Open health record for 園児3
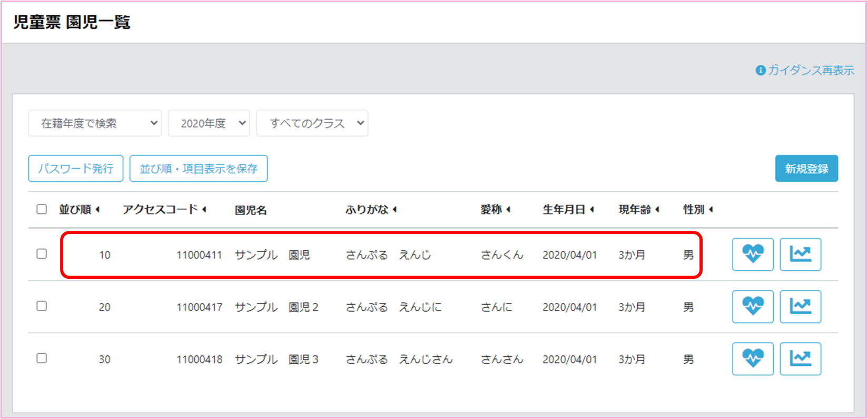 click(x=752, y=359)
